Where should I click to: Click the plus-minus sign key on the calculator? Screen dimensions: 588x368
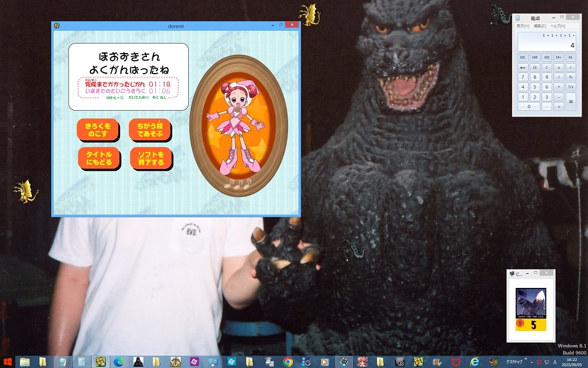[559, 68]
